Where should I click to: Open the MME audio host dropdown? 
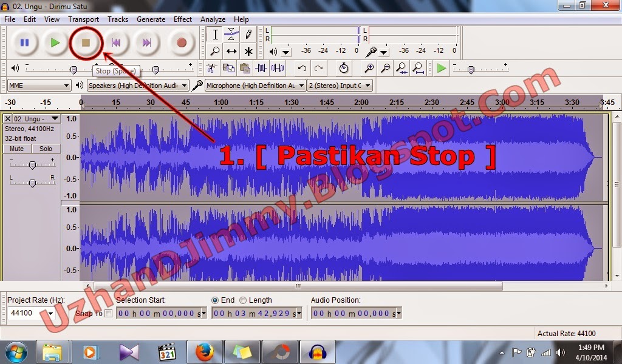(x=39, y=85)
